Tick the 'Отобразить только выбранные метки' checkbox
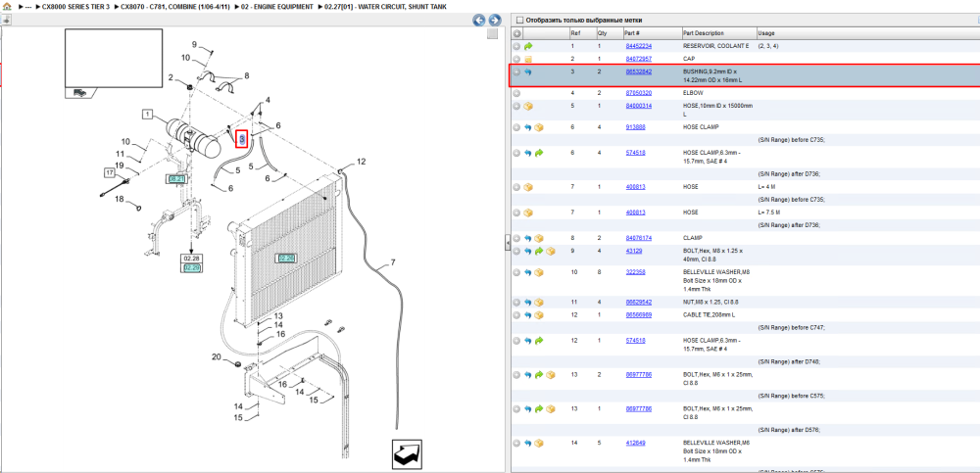Image resolution: width=980 pixels, height=473 pixels. pyautogui.click(x=520, y=21)
